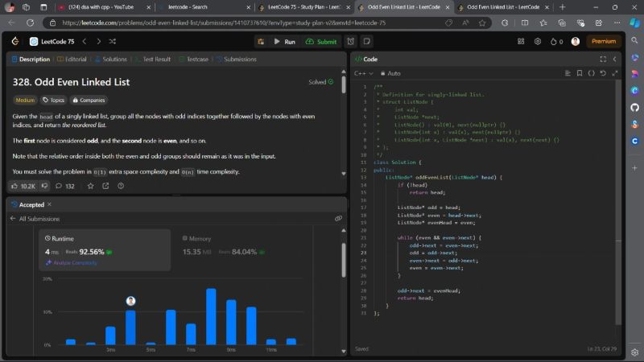Open the Edge sidebar search icon
The height and width of the screenshot is (362, 644).
pyautogui.click(x=634, y=40)
